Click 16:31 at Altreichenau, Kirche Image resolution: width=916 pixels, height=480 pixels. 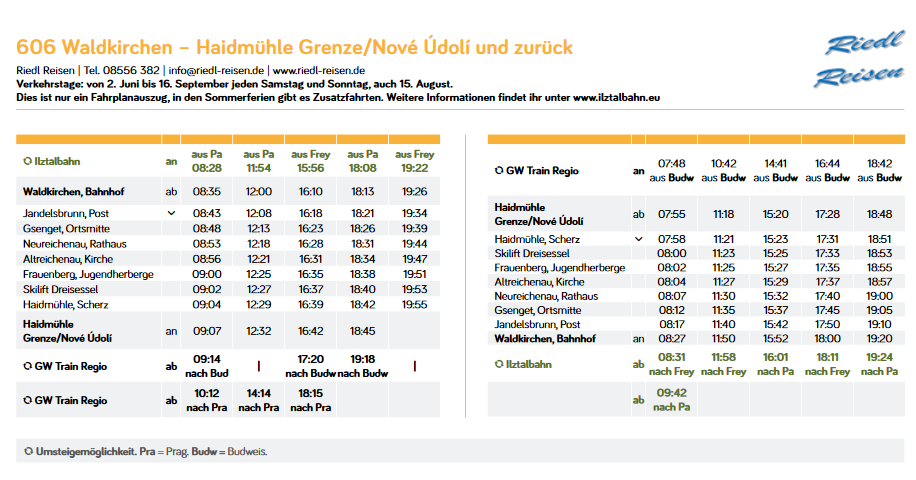click(310, 259)
